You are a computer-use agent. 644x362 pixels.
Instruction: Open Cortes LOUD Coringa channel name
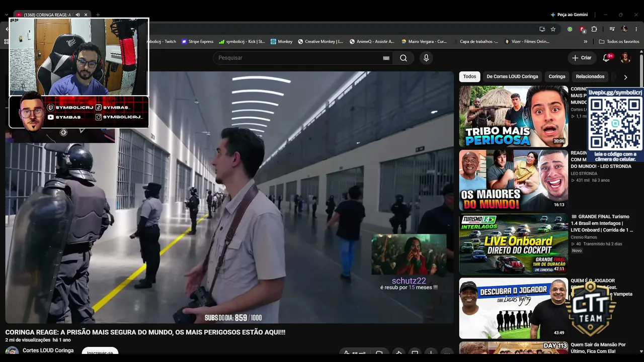48,350
